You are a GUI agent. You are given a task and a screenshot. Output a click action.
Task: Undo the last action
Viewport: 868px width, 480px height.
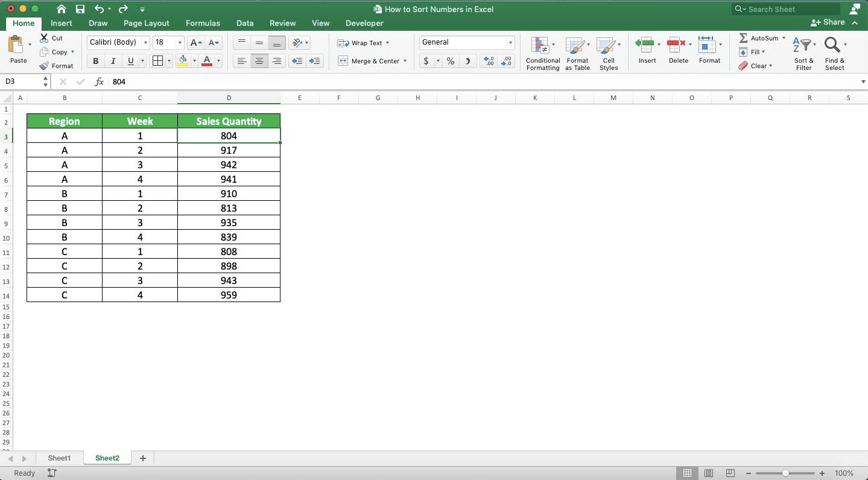tap(100, 9)
